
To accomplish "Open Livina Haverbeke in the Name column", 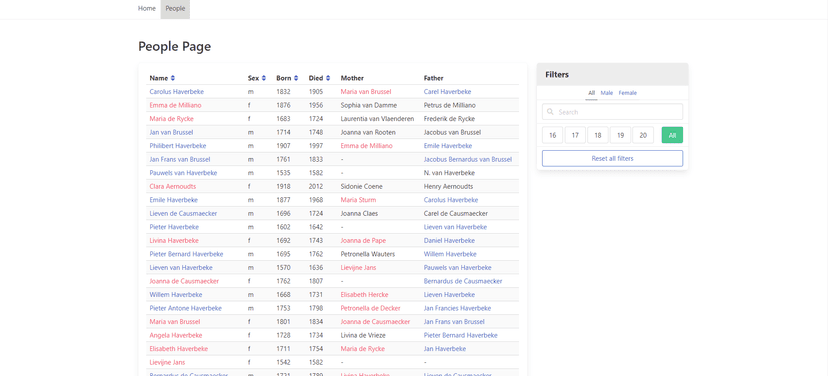I will (x=174, y=241).
